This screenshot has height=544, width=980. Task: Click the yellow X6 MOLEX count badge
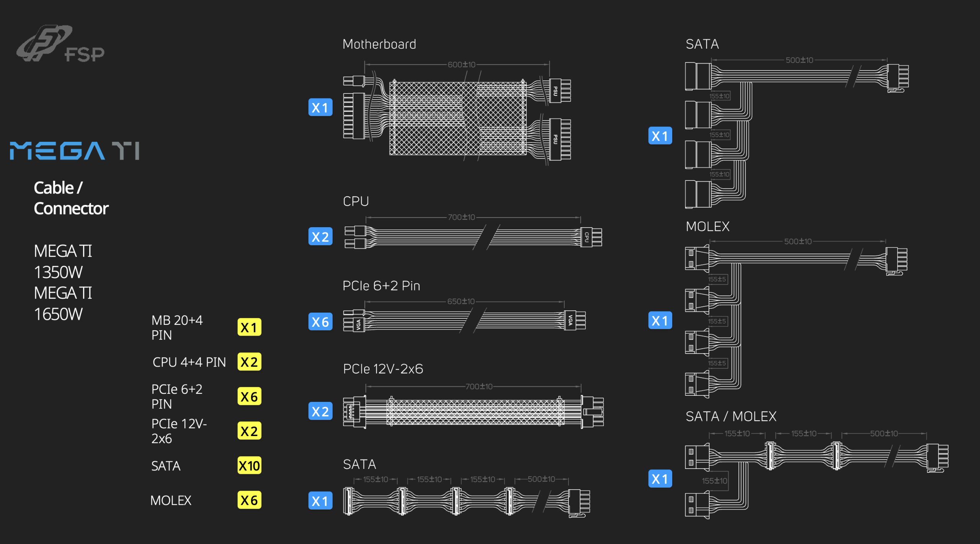(249, 500)
